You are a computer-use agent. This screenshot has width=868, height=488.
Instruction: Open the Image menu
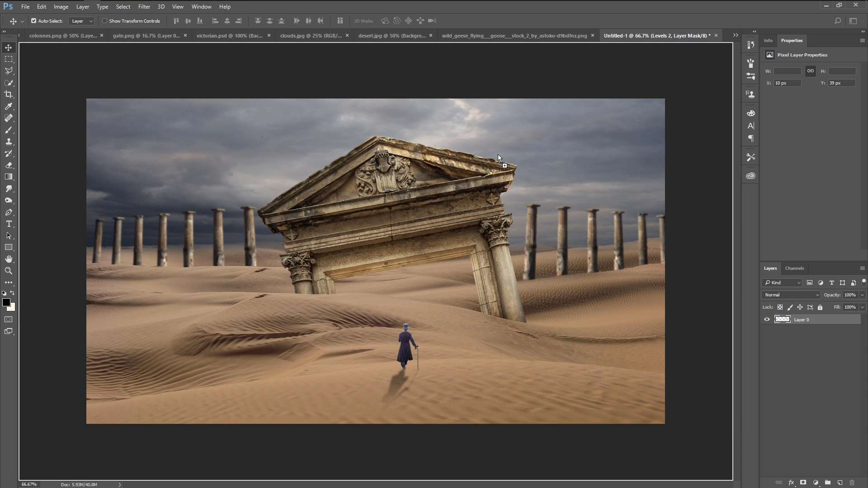click(x=61, y=7)
